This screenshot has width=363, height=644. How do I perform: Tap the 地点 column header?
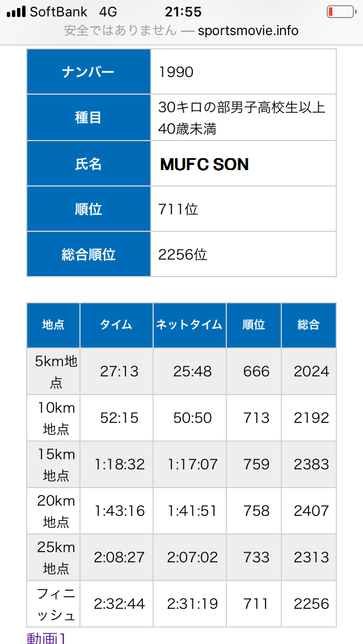pos(53,325)
